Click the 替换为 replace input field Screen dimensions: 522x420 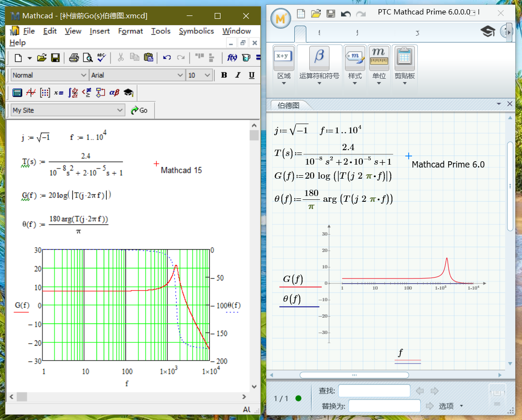click(x=385, y=406)
